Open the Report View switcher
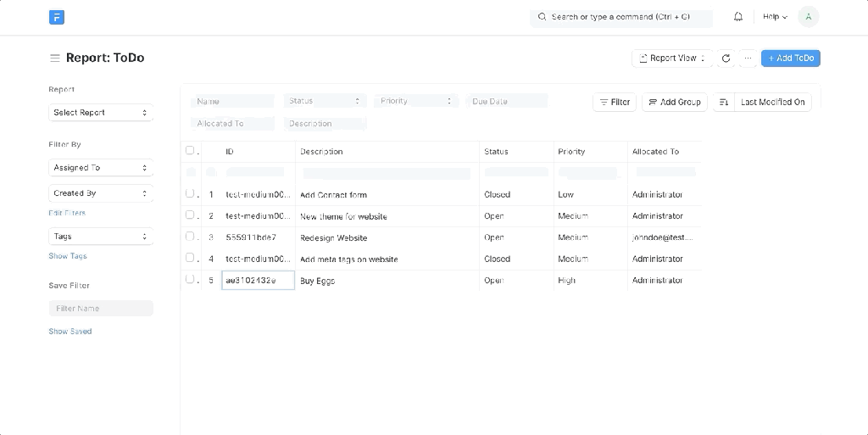Viewport: 868px width, 435px height. pyautogui.click(x=672, y=59)
